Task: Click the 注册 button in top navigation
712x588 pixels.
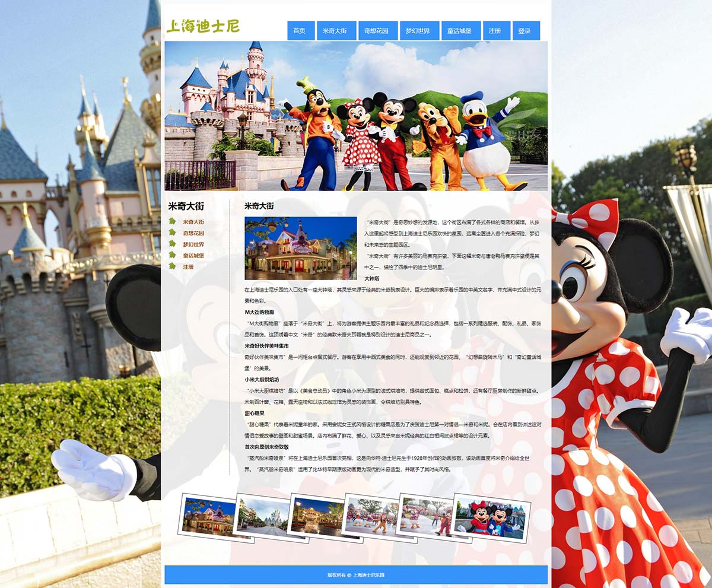Action: [497, 31]
